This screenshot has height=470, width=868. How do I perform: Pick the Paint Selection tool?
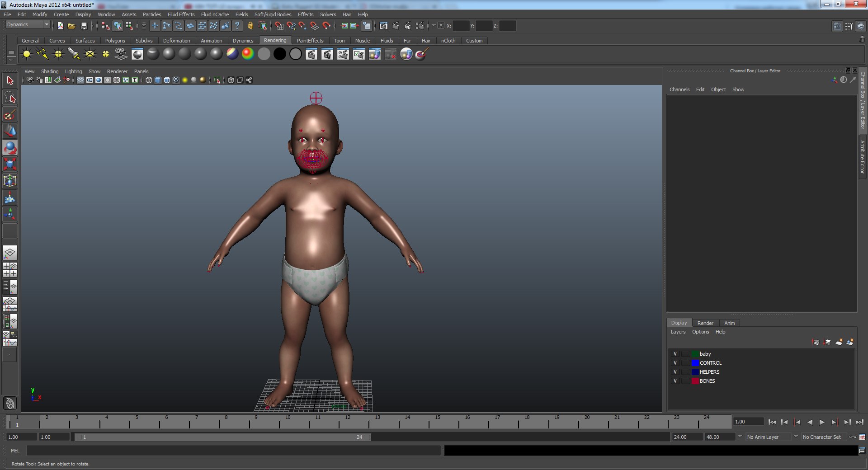tap(10, 114)
